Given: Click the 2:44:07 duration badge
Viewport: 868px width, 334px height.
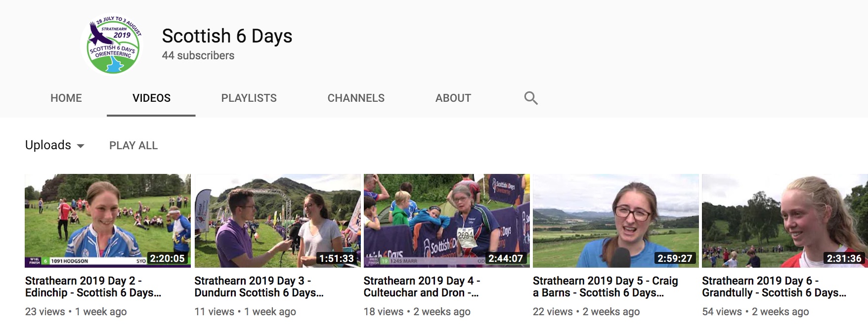Looking at the screenshot, I should point(506,258).
